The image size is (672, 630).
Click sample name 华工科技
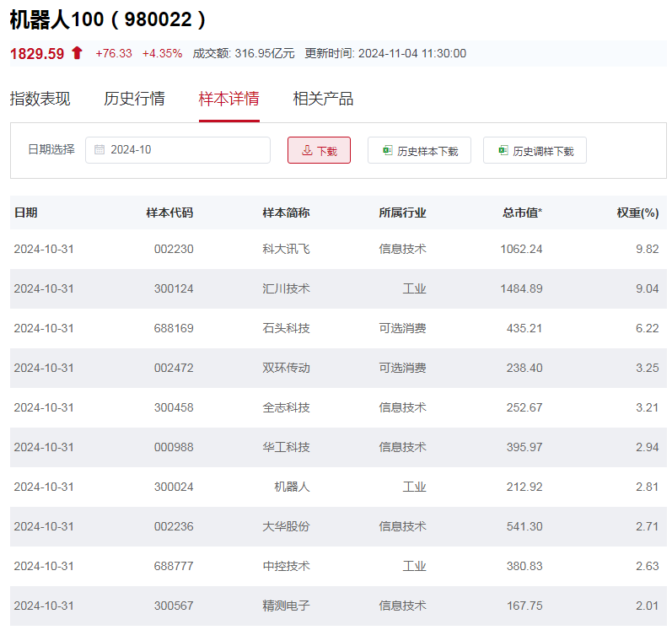pos(286,447)
